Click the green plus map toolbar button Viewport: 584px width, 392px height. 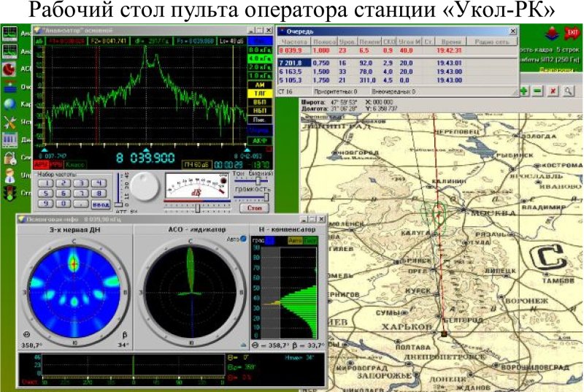pos(524,91)
